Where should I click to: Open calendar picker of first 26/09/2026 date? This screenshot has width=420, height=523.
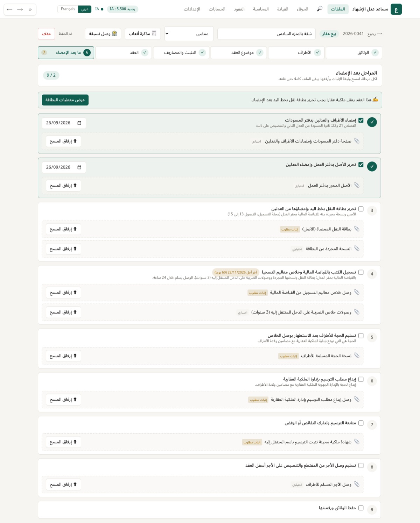(79, 123)
